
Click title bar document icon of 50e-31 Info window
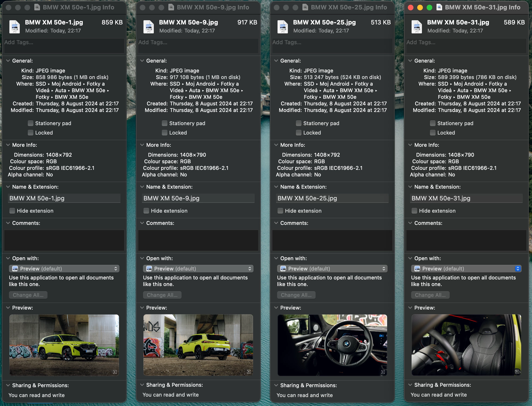click(439, 7)
